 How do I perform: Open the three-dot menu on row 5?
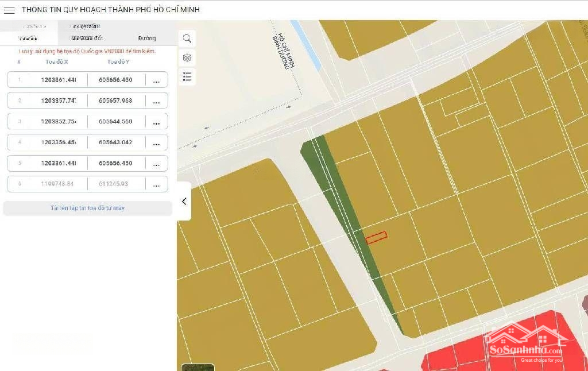coord(156,164)
